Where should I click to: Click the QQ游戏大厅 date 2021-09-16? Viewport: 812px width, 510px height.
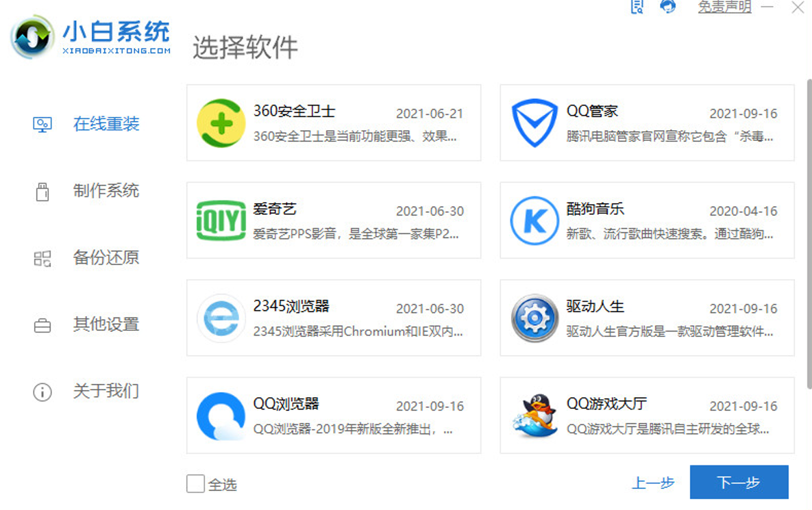pos(743,407)
